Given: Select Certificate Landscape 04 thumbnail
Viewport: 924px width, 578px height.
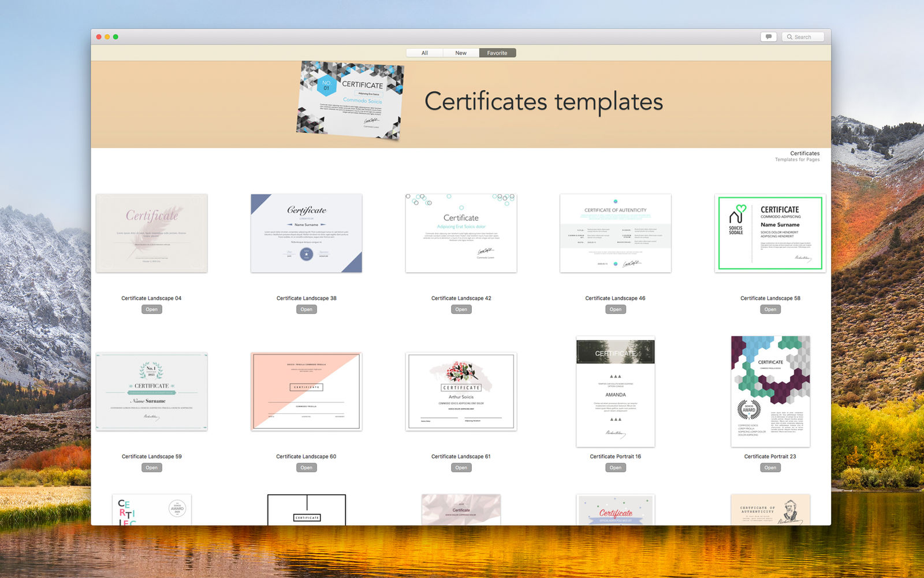Looking at the screenshot, I should pyautogui.click(x=151, y=233).
